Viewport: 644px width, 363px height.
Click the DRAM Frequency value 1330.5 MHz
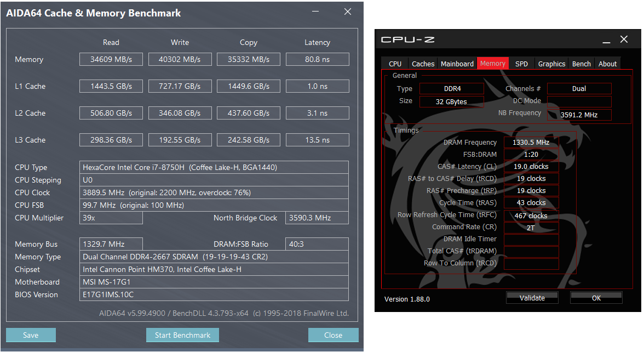[x=531, y=142]
